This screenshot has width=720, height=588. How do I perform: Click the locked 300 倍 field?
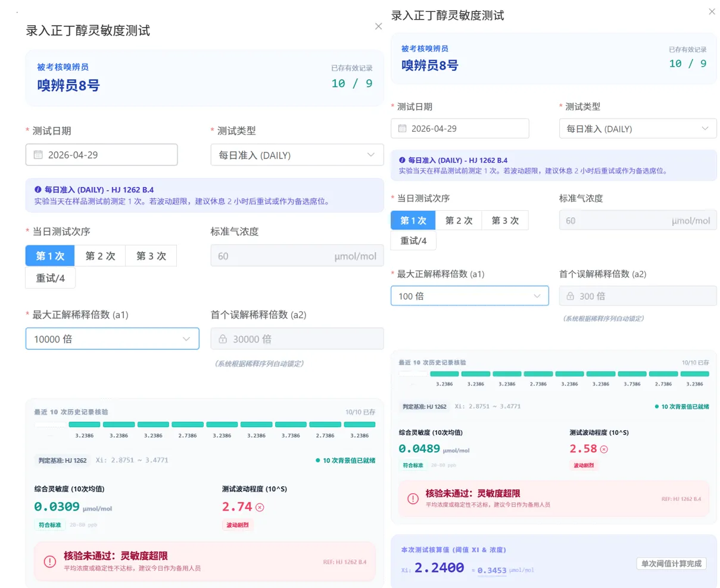[638, 296]
